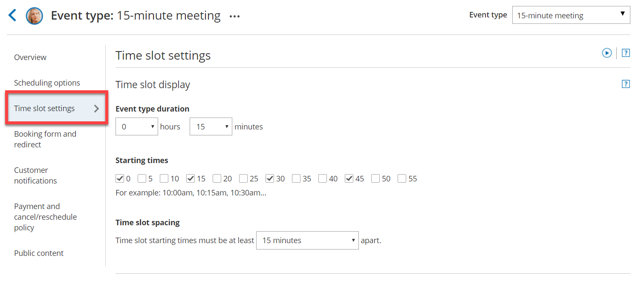Go to the Overview section
The width and height of the screenshot is (644, 284).
[30, 57]
